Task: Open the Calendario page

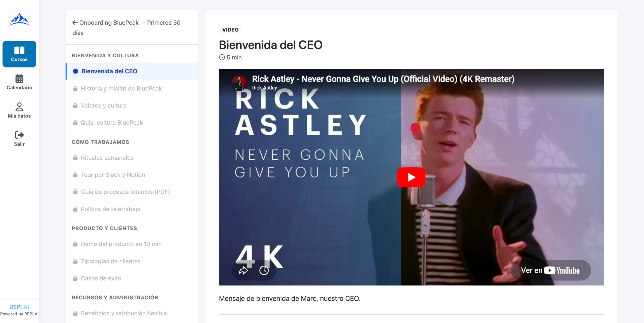Action: [19, 82]
